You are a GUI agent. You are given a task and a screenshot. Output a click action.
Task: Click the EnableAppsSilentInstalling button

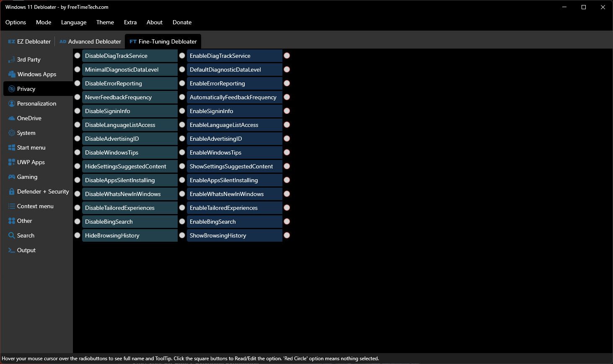point(235,180)
